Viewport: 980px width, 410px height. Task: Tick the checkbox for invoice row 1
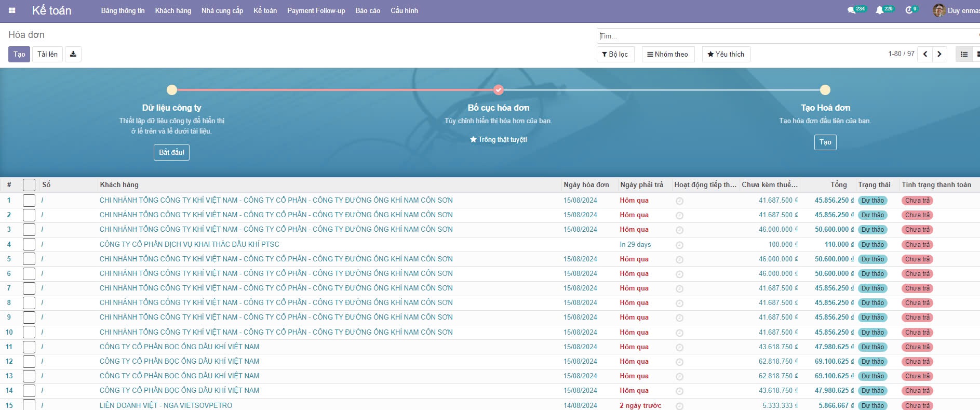point(29,201)
